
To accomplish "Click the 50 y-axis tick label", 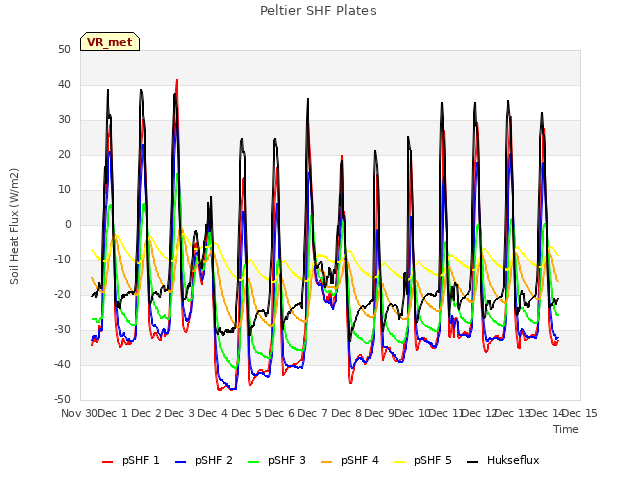I will click(x=64, y=50).
